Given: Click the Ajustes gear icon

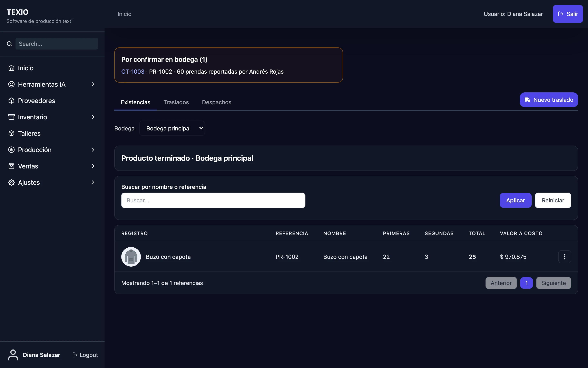Looking at the screenshot, I should [x=11, y=182].
